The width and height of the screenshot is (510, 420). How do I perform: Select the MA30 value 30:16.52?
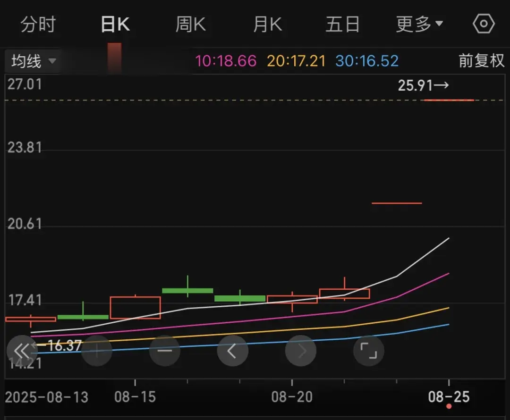tap(367, 61)
